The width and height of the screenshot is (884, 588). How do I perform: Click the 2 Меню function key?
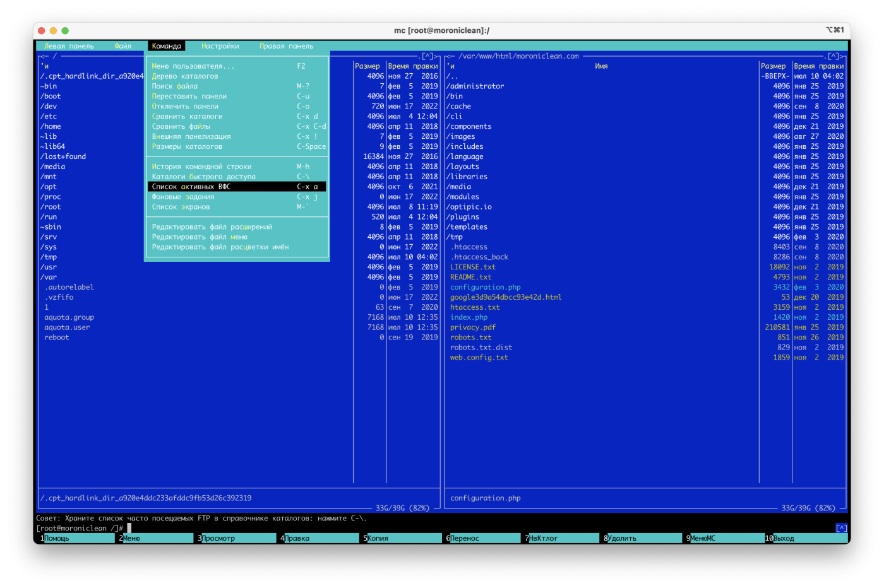pos(155,538)
